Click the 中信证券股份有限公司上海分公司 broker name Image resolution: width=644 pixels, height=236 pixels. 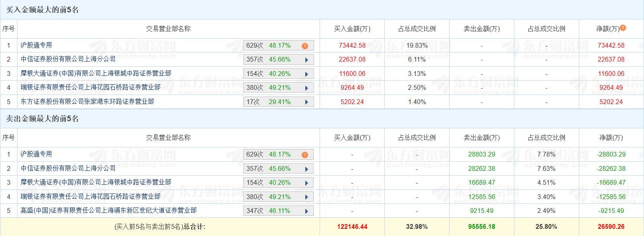coord(68,59)
